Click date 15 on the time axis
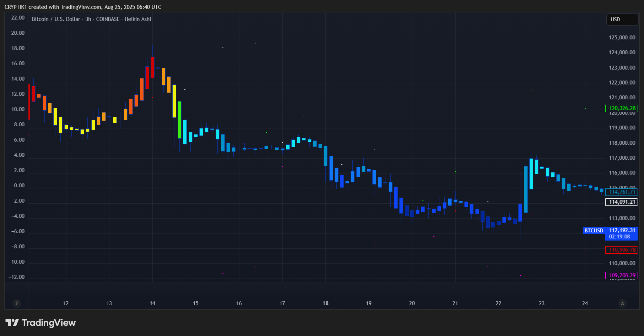 [x=196, y=303]
